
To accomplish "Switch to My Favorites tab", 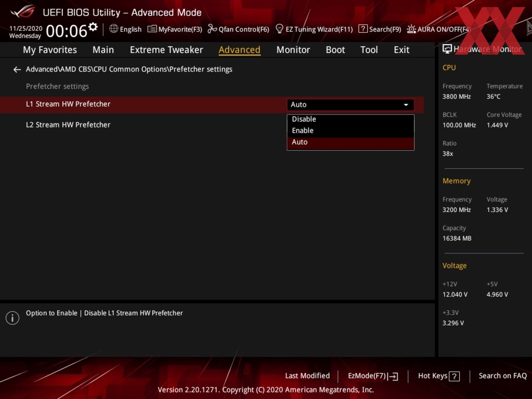I will tap(50, 50).
